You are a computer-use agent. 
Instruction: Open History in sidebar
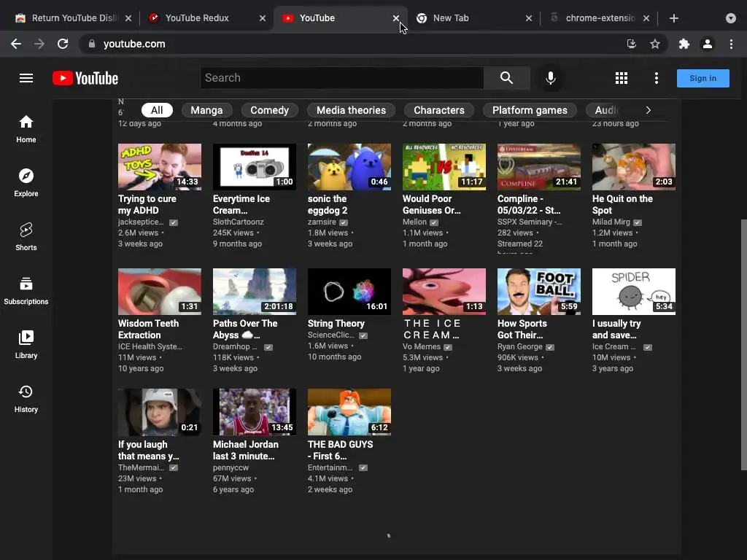(x=26, y=399)
